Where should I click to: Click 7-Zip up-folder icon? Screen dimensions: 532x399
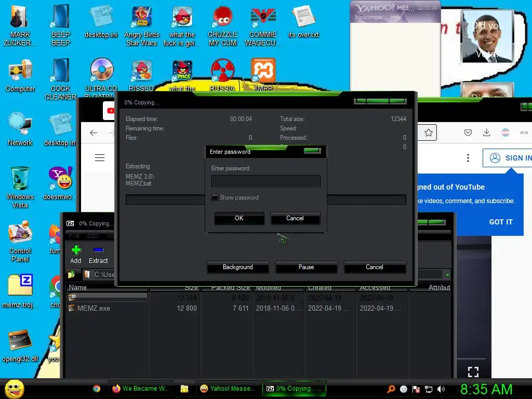point(71,274)
